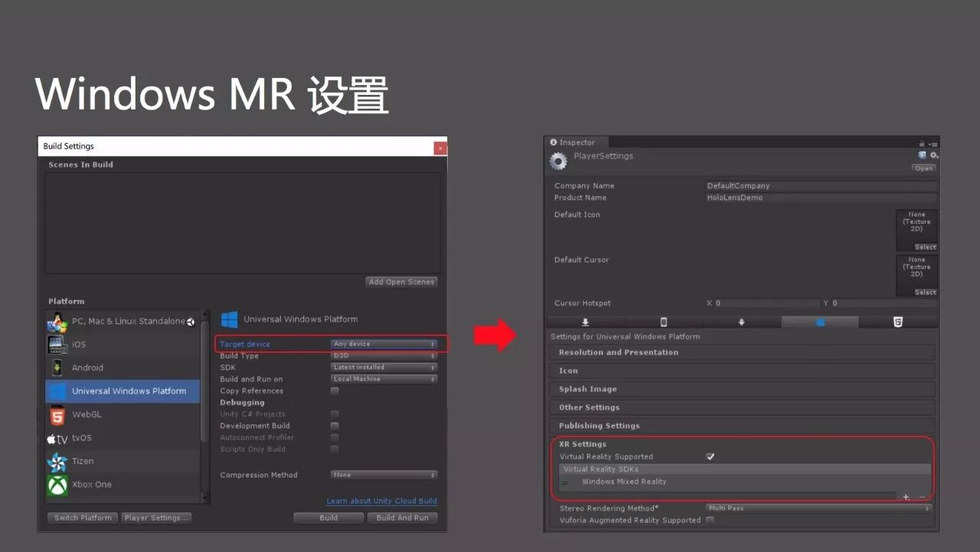Open the Build and Run on dropdown

tap(384, 379)
